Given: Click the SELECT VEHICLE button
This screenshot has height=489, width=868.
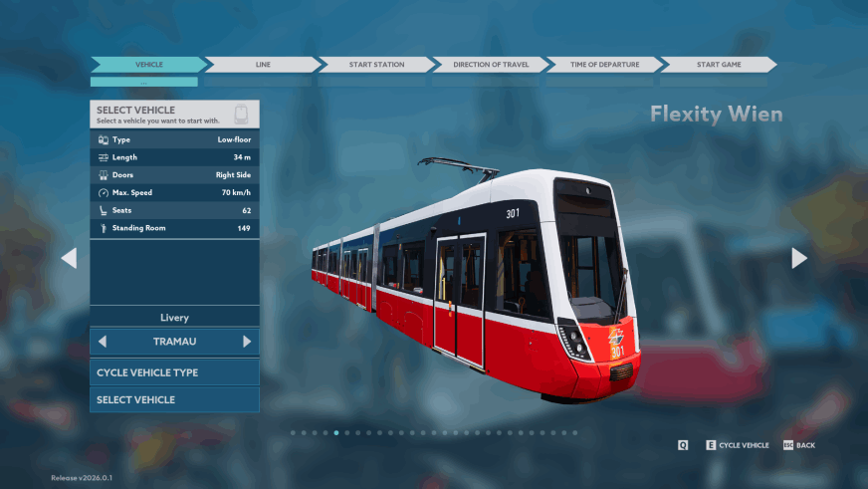Looking at the screenshot, I should click(174, 399).
